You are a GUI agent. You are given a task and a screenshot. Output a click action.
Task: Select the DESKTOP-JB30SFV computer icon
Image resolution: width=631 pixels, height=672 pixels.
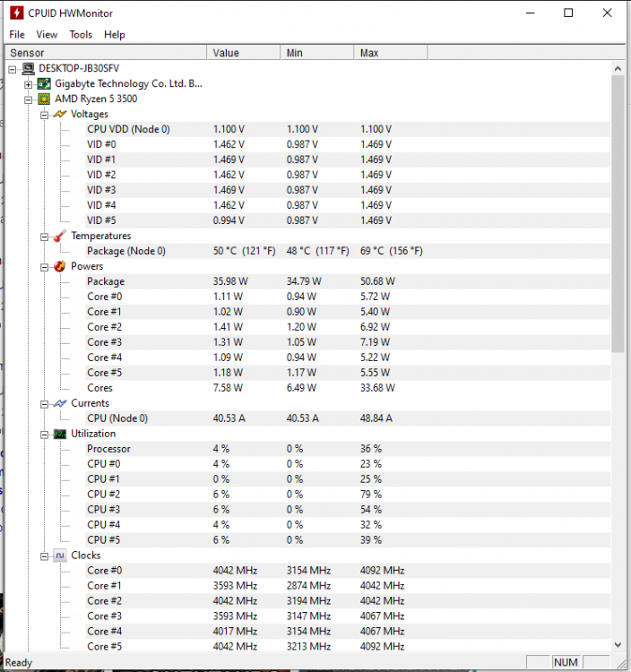(29, 69)
